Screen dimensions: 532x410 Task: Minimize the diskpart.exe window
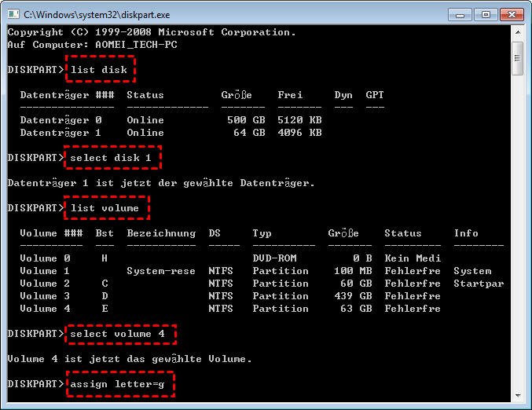[460, 15]
